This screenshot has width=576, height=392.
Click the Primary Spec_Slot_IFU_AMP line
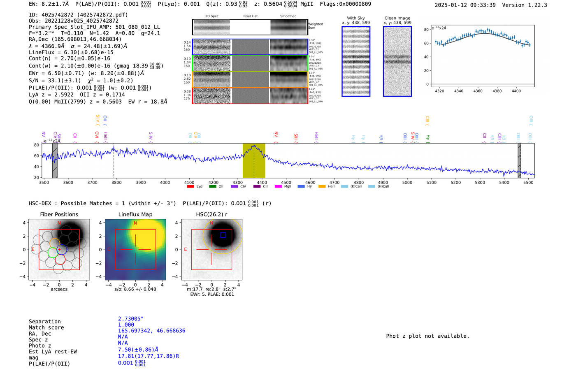(94, 27)
